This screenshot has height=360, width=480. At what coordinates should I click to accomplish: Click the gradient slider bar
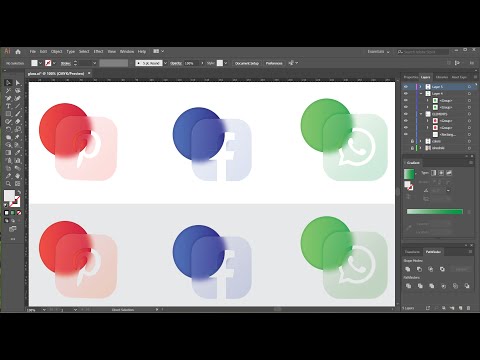coord(435,212)
